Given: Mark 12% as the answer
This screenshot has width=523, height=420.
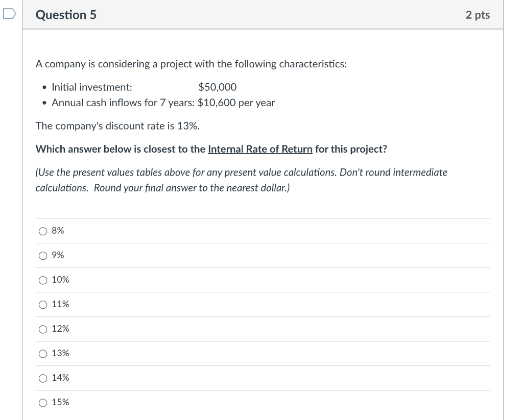Looking at the screenshot, I should [43, 329].
